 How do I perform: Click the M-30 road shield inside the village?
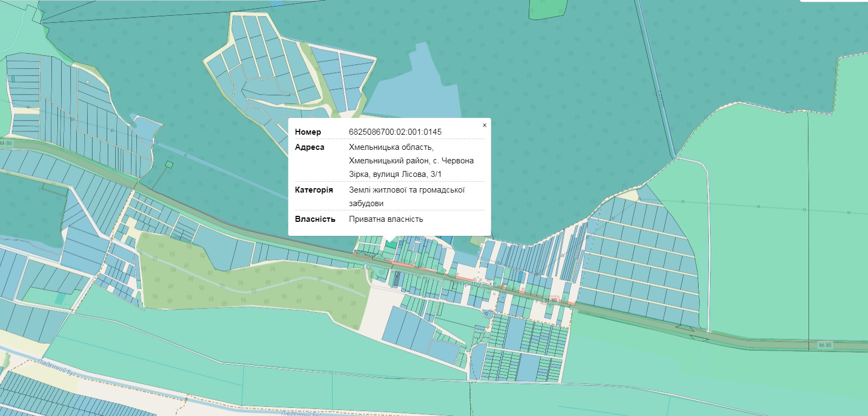(550, 300)
